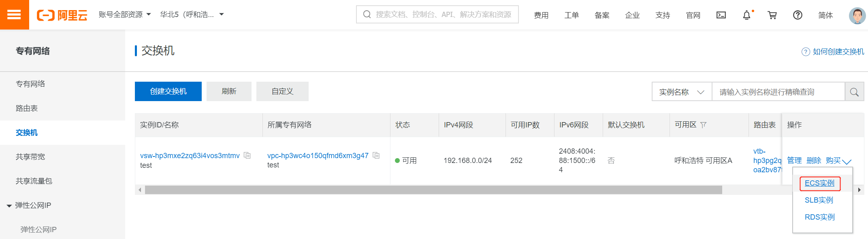Click the scrollbar left arrow
868x239 pixels.
pos(140,190)
